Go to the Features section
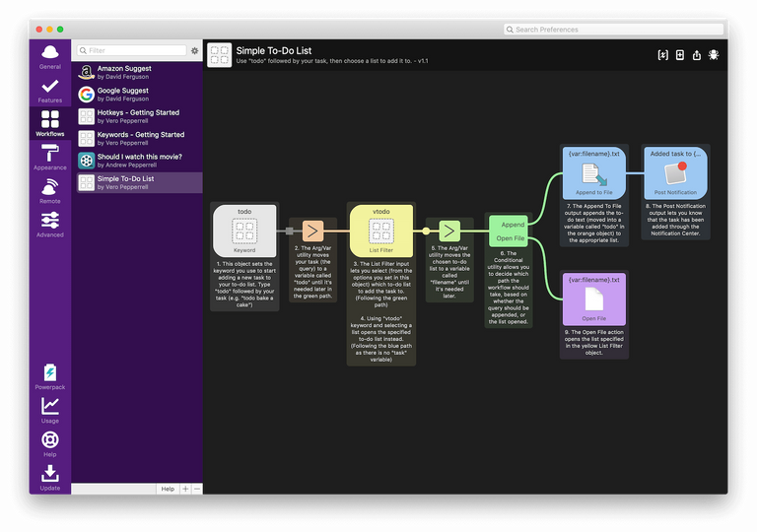This screenshot has width=757, height=532. coord(50,91)
